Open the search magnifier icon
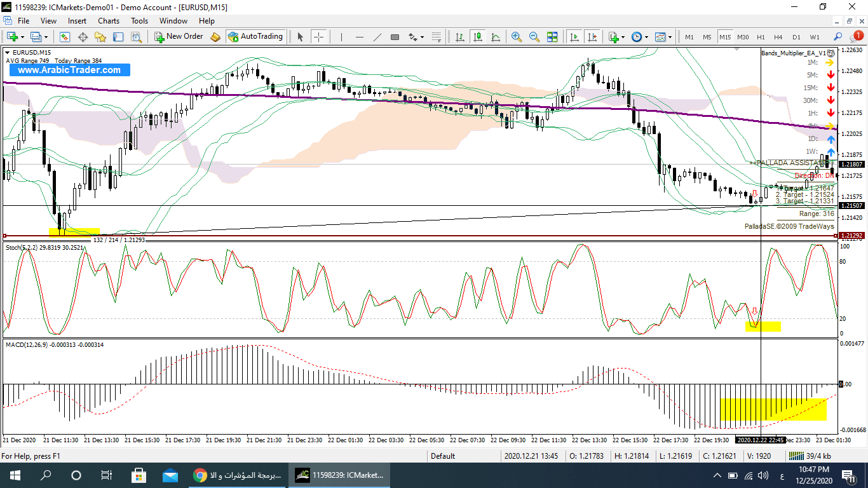Screen dimensions: 868x488 tap(838, 37)
